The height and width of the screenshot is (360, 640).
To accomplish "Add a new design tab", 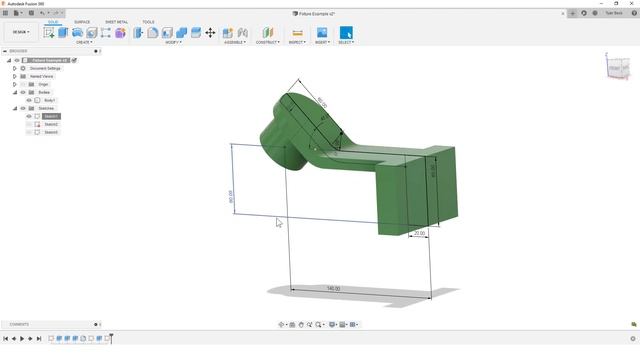I will tap(573, 13).
